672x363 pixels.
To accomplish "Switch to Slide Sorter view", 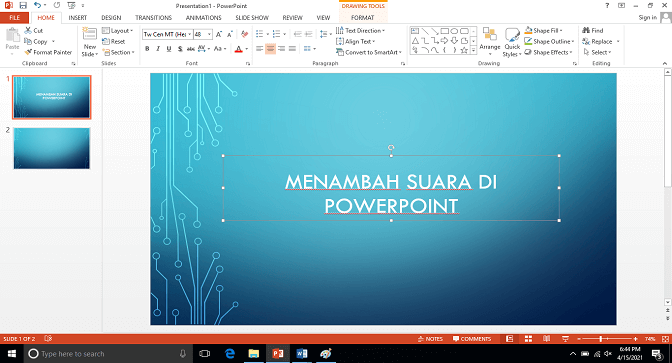I will click(x=528, y=339).
